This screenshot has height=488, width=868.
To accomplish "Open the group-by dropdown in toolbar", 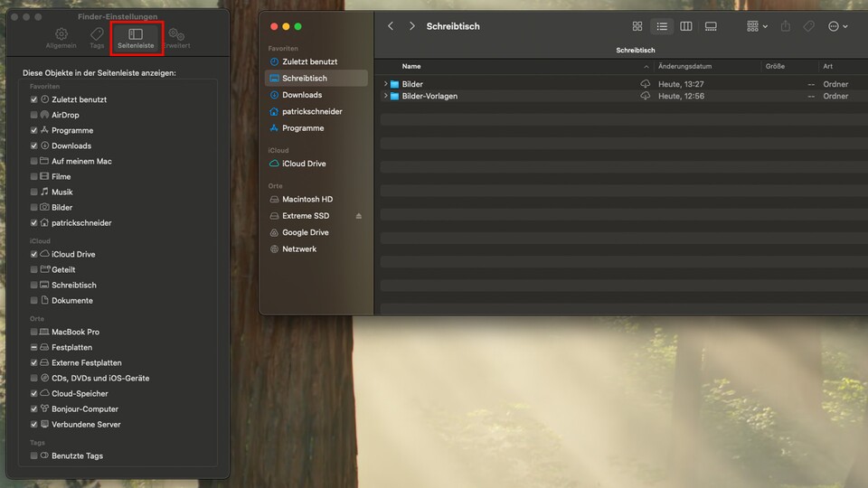I will tap(757, 27).
